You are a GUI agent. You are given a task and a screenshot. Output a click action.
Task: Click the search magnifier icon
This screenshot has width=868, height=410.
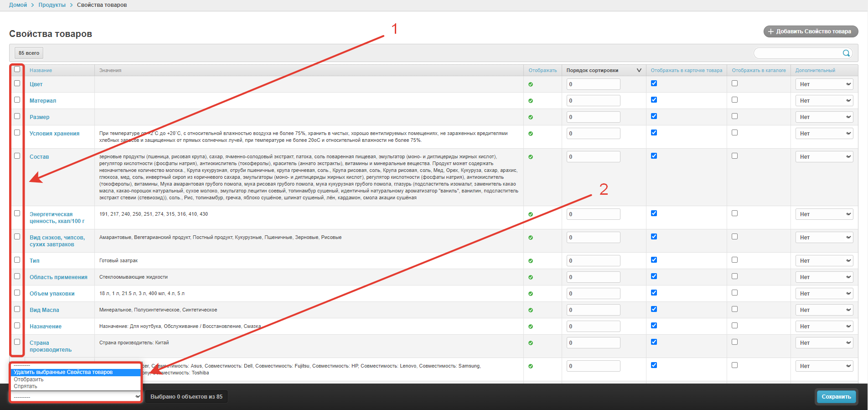click(846, 53)
